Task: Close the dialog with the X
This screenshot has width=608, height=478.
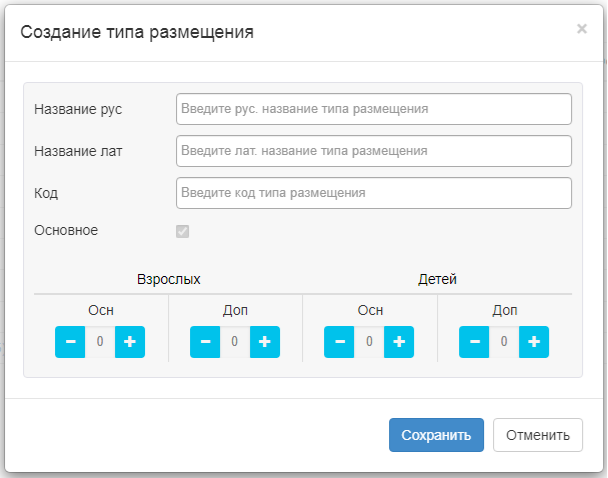Action: (x=581, y=29)
